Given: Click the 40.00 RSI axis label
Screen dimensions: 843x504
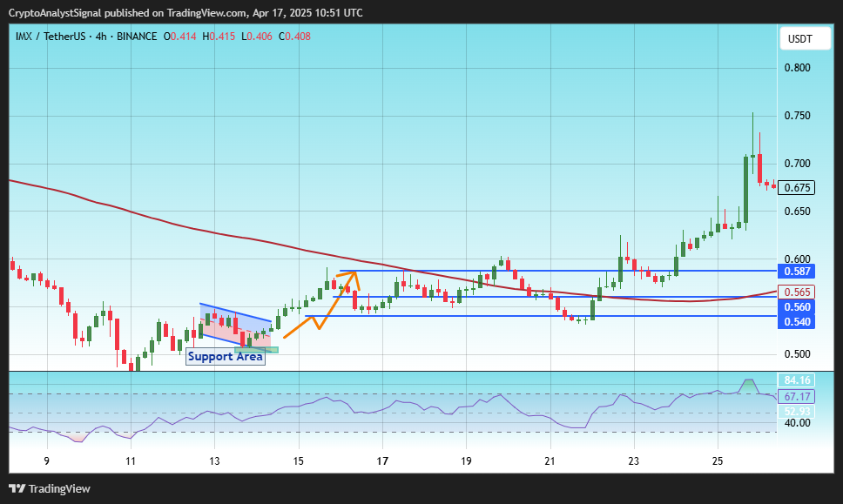Looking at the screenshot, I should pyautogui.click(x=798, y=423).
